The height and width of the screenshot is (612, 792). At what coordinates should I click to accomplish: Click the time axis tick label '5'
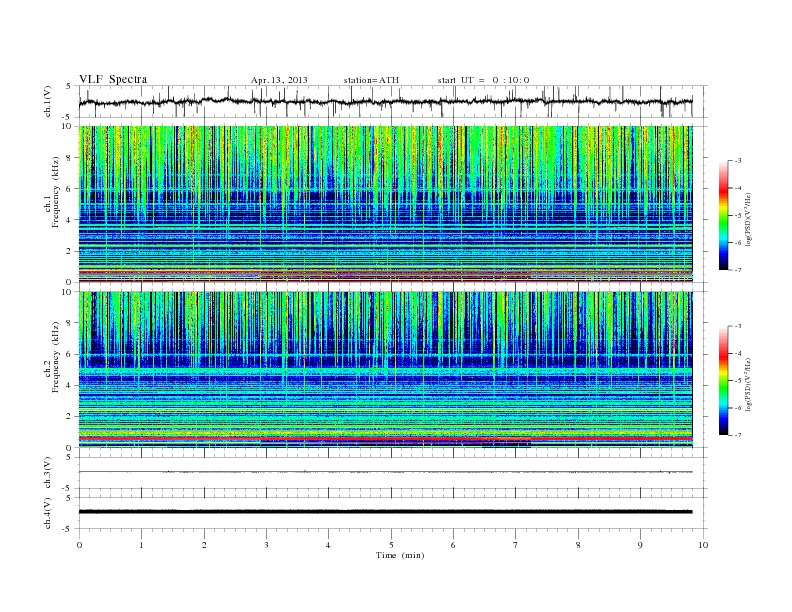pyautogui.click(x=391, y=545)
